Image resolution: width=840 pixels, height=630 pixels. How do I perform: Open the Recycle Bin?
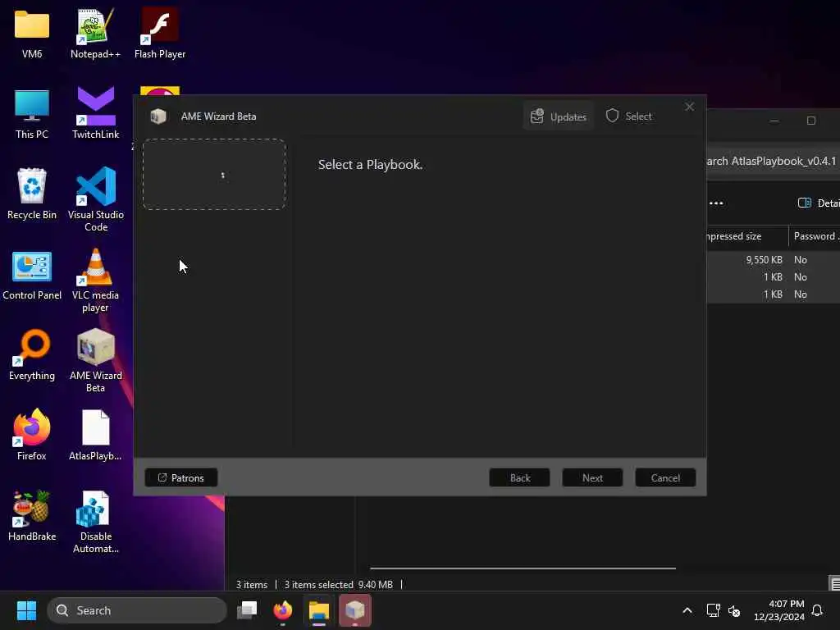pos(32,194)
